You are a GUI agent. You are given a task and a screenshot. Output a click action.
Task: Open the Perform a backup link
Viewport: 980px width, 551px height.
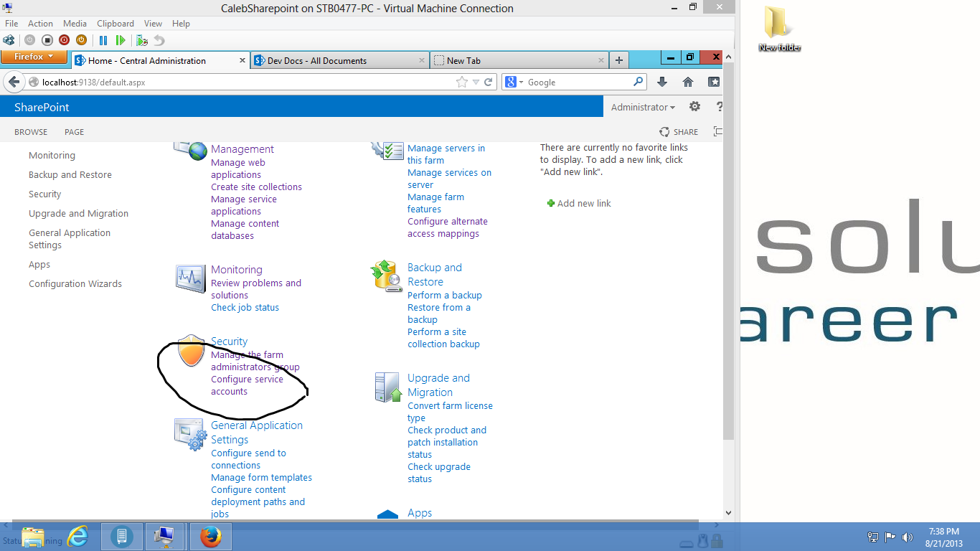pyautogui.click(x=445, y=295)
